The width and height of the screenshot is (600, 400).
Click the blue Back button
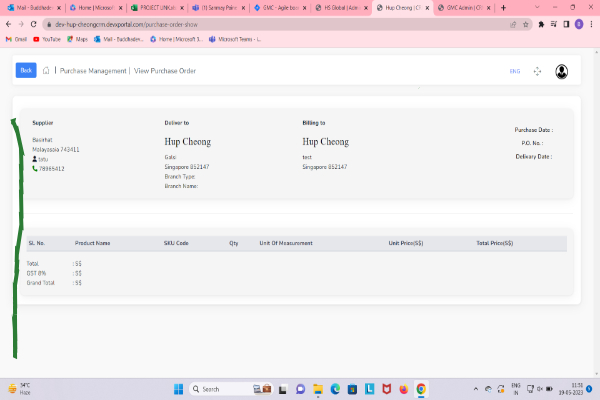click(x=26, y=70)
